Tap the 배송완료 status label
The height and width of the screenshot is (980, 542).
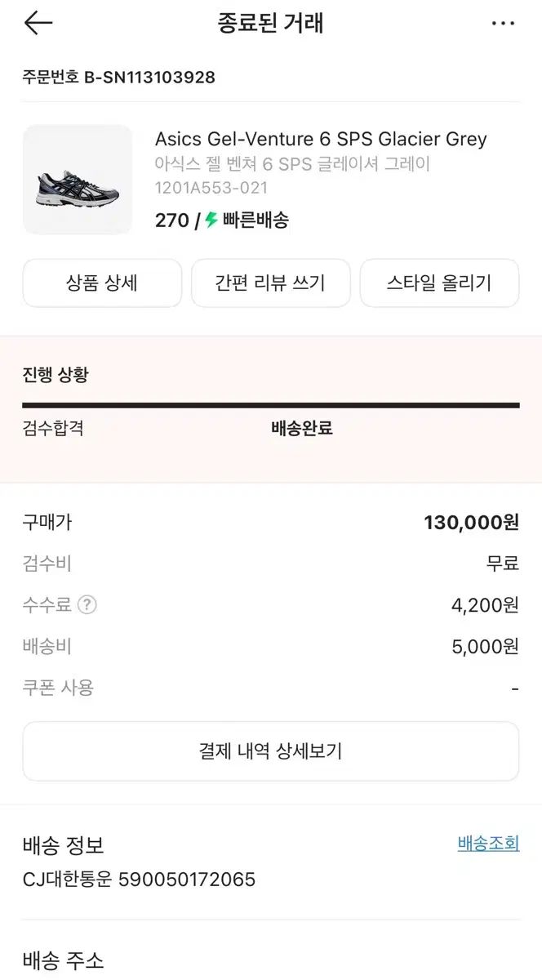tap(302, 428)
